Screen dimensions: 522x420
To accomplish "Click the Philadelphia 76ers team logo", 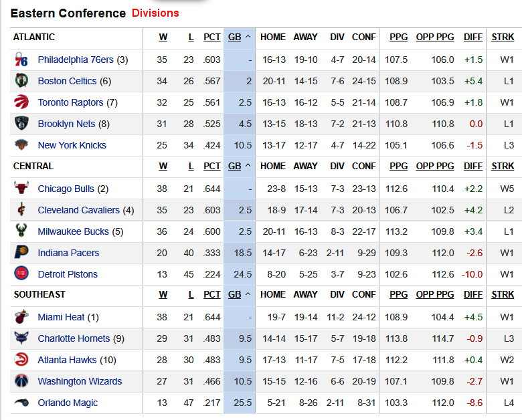I will pos(21,60).
